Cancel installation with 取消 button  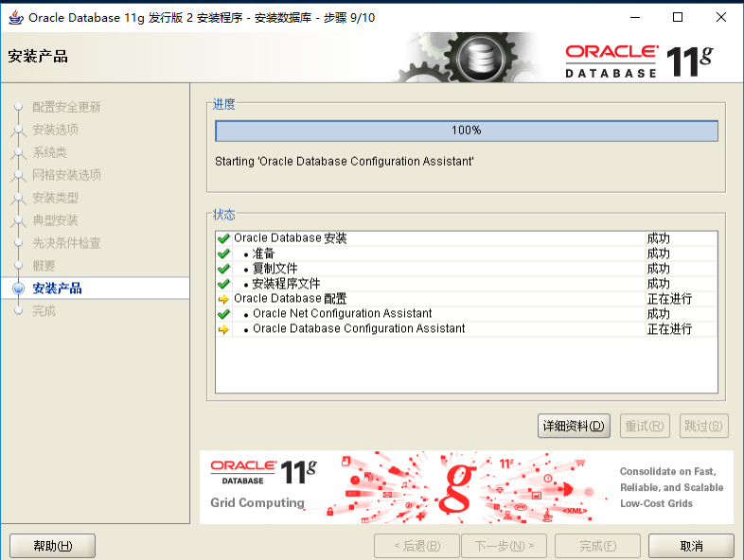[691, 546]
